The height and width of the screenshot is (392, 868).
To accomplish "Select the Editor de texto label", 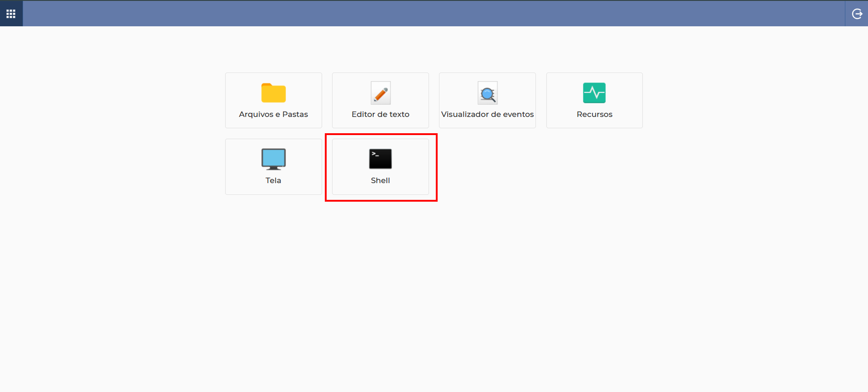I will (x=381, y=114).
